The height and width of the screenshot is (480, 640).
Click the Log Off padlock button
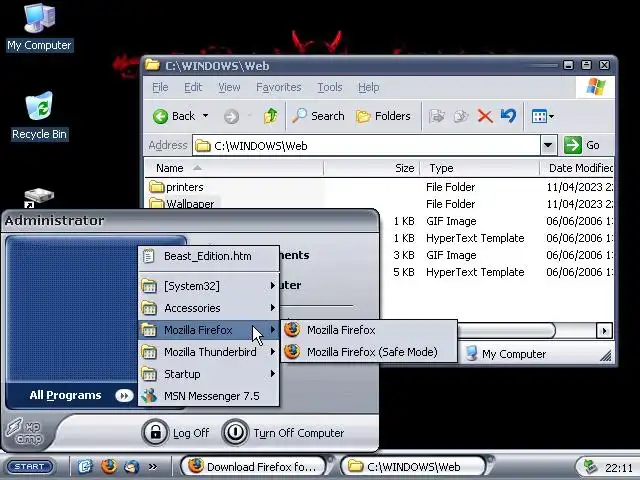155,432
